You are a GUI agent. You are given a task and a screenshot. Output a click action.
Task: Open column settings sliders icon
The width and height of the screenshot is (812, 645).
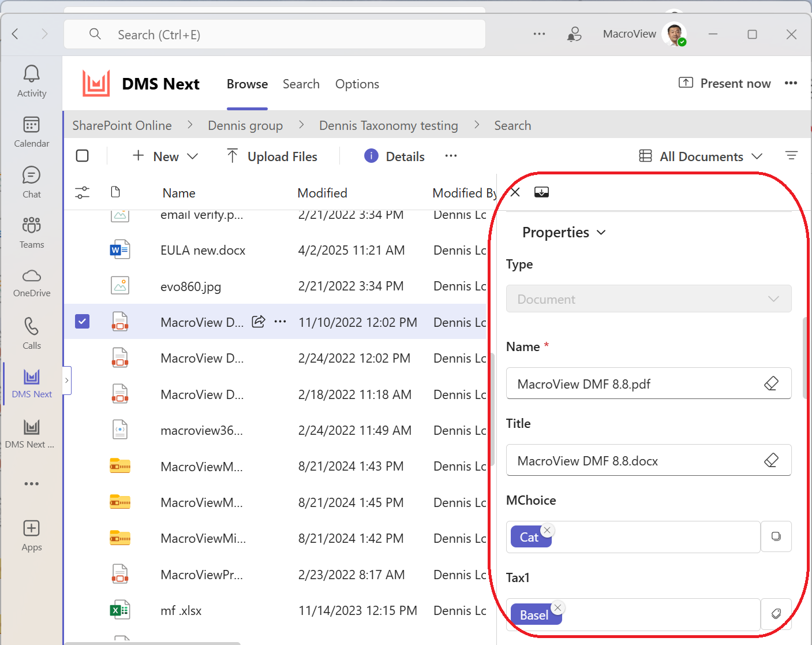coord(83,192)
